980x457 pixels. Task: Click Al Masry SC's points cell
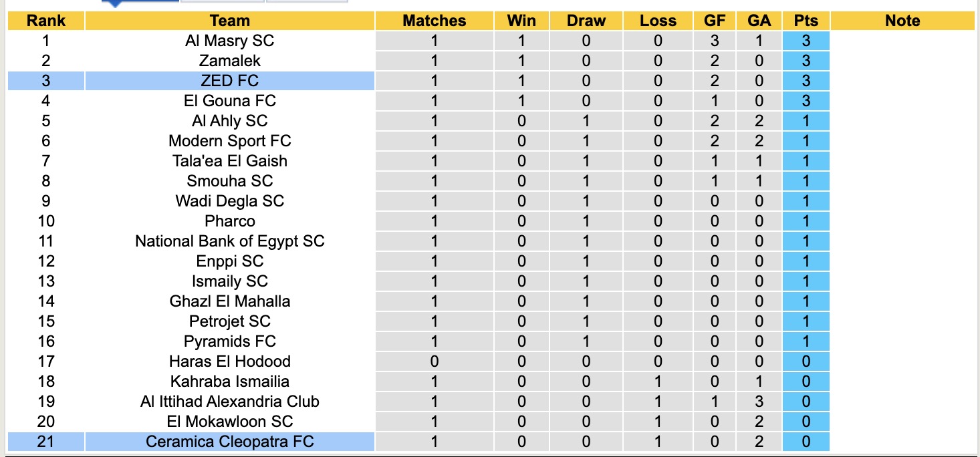[806, 41]
